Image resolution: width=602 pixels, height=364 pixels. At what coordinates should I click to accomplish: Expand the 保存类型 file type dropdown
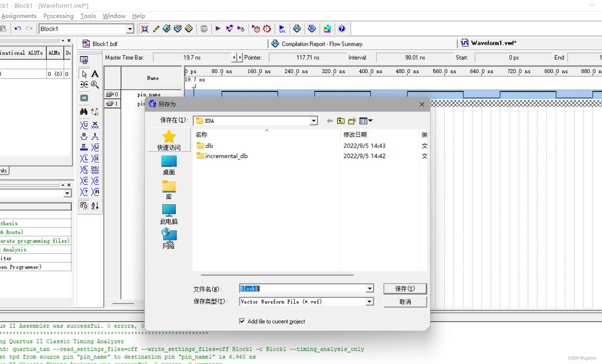369,301
